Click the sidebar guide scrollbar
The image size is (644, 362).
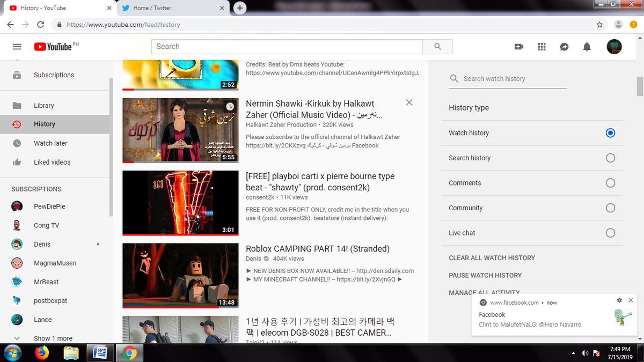tap(112, 147)
